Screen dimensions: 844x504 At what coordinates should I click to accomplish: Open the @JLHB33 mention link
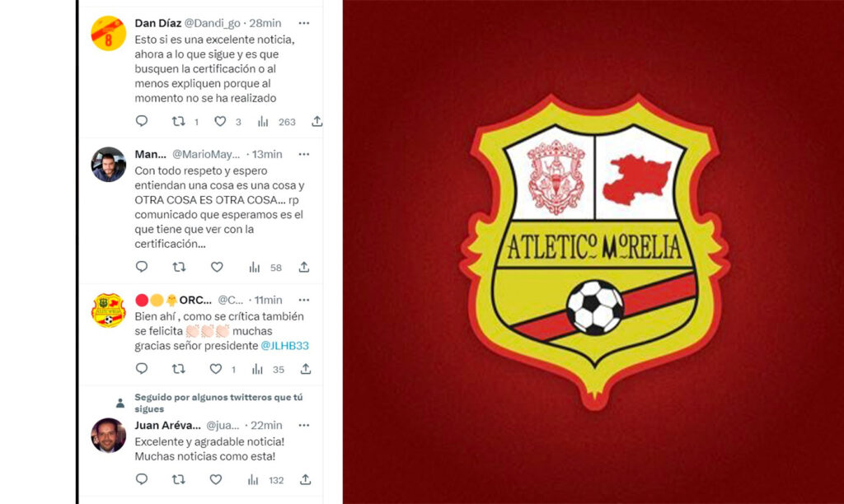[284, 346]
